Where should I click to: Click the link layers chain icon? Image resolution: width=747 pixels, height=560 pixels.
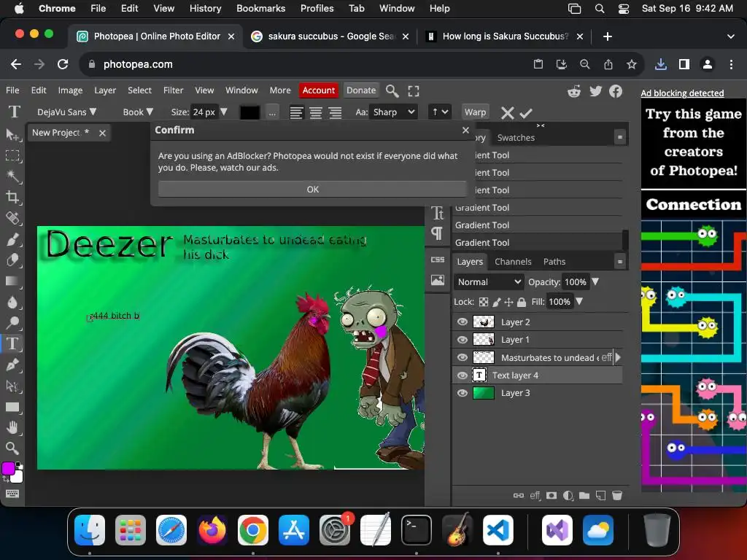519,496
